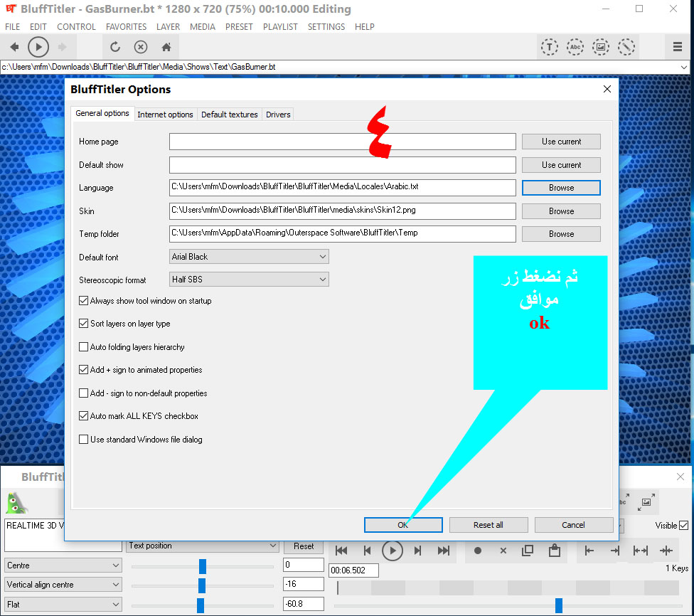Open the Stereoscopic format dropdown showing Half SBS

249,280
